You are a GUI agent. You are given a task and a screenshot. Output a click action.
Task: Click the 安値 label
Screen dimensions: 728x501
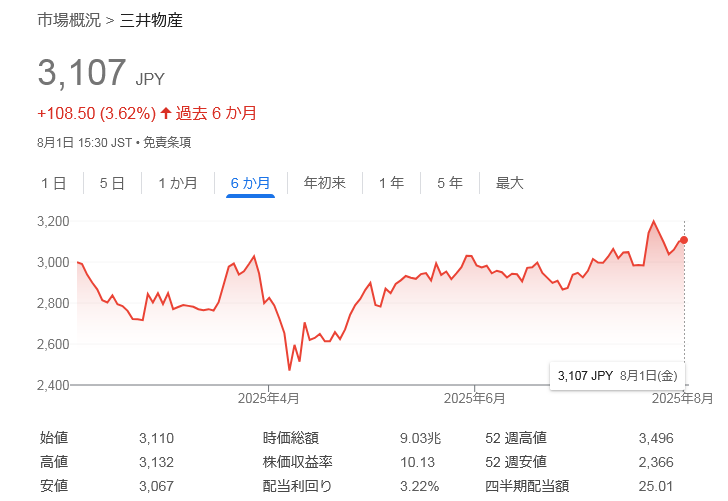click(54, 486)
